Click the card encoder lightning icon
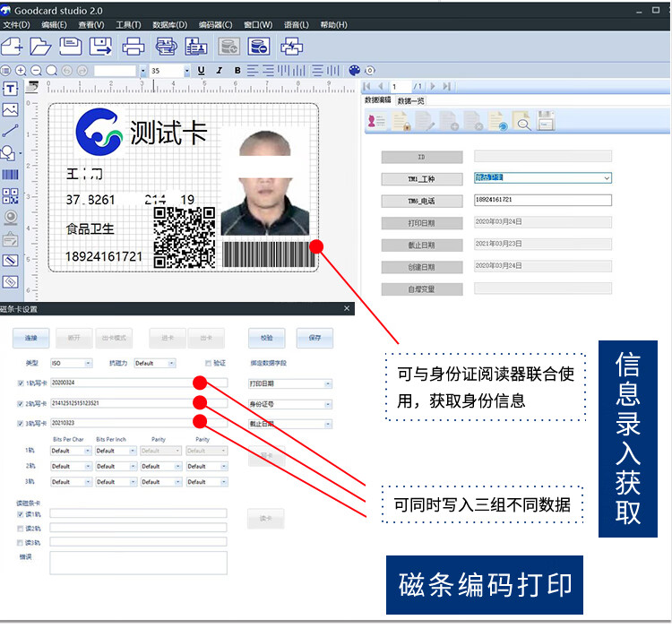672x637 pixels. (x=291, y=46)
